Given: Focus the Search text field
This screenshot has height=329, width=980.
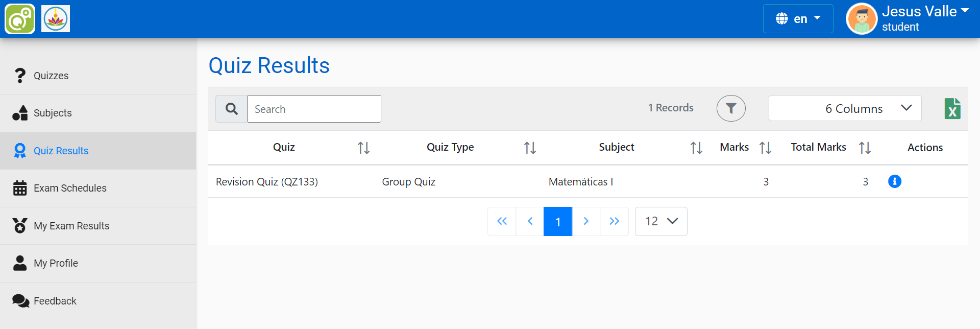Looking at the screenshot, I should [x=314, y=109].
